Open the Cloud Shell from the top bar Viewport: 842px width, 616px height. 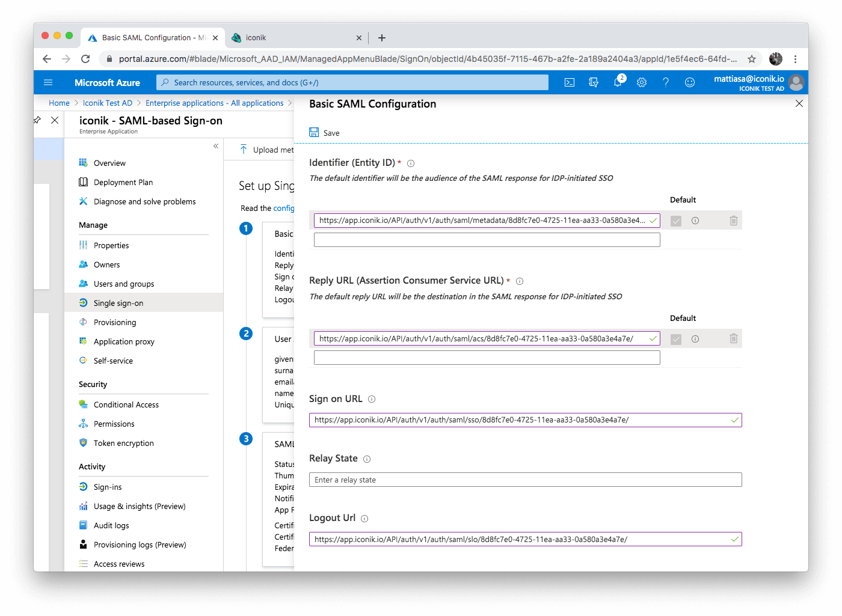pos(569,82)
